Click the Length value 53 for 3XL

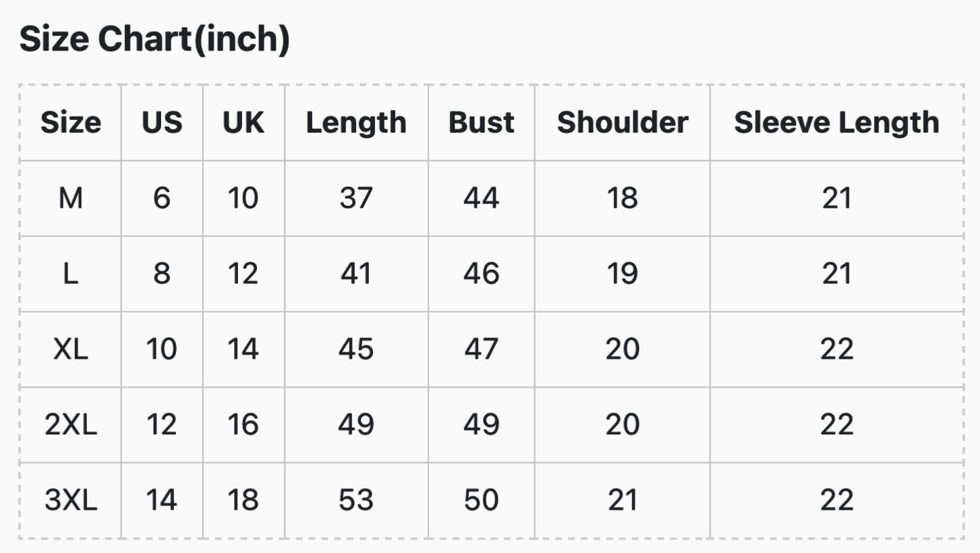point(356,500)
